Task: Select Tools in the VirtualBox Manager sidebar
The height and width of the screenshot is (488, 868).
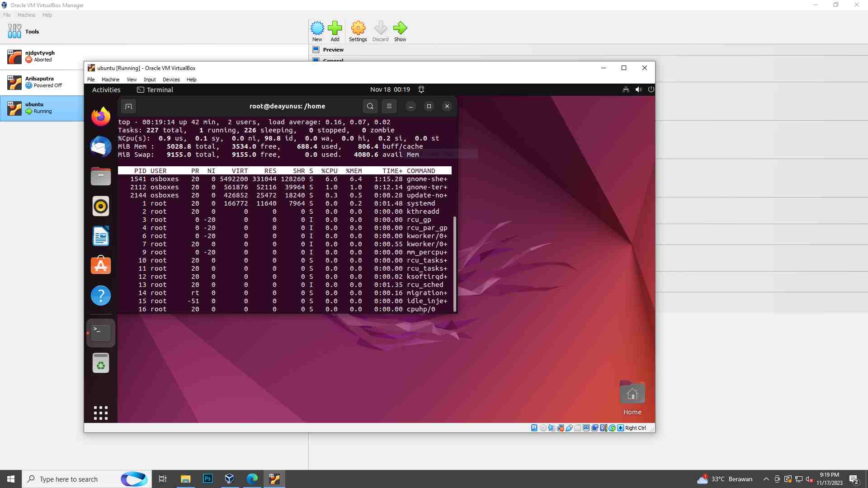Action: [x=154, y=31]
